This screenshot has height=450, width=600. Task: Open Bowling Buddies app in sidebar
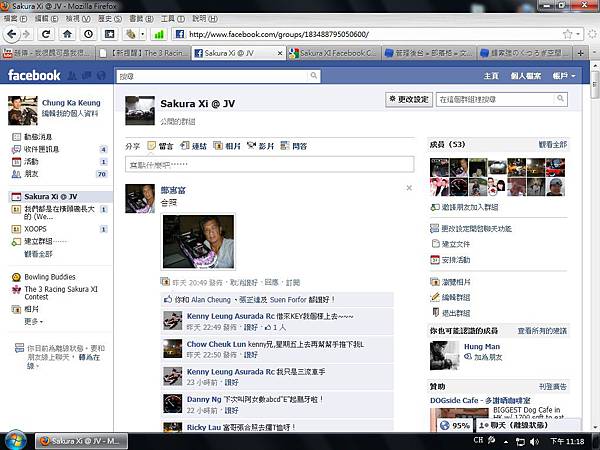(50, 277)
